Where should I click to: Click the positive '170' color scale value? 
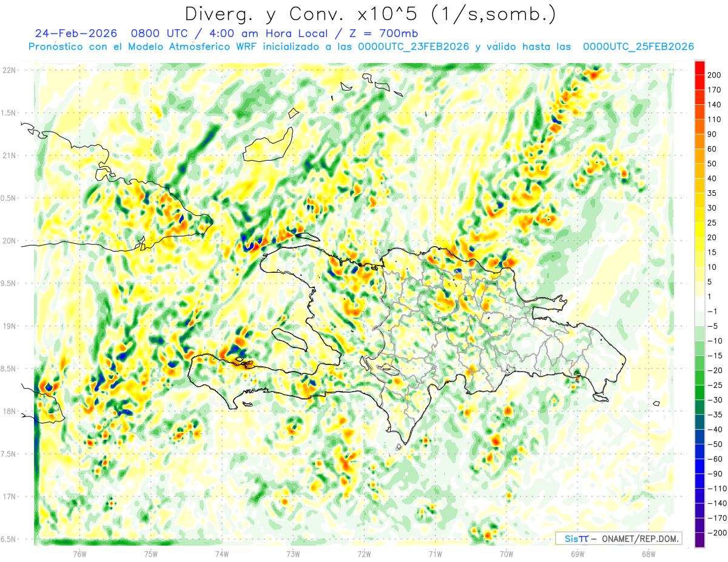715,90
